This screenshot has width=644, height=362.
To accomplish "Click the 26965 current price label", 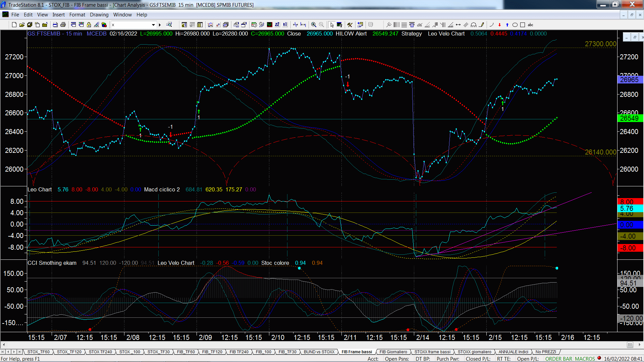I will click(x=630, y=80).
